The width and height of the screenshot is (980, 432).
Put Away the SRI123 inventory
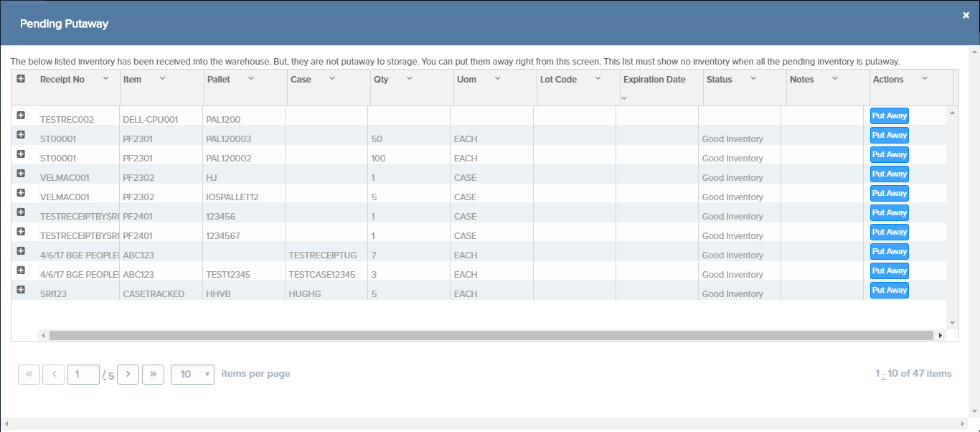click(x=890, y=290)
